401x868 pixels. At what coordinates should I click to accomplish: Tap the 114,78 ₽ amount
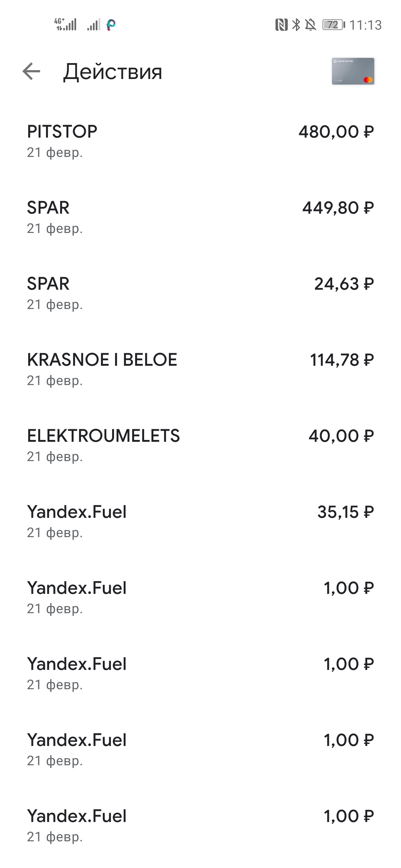point(342,360)
